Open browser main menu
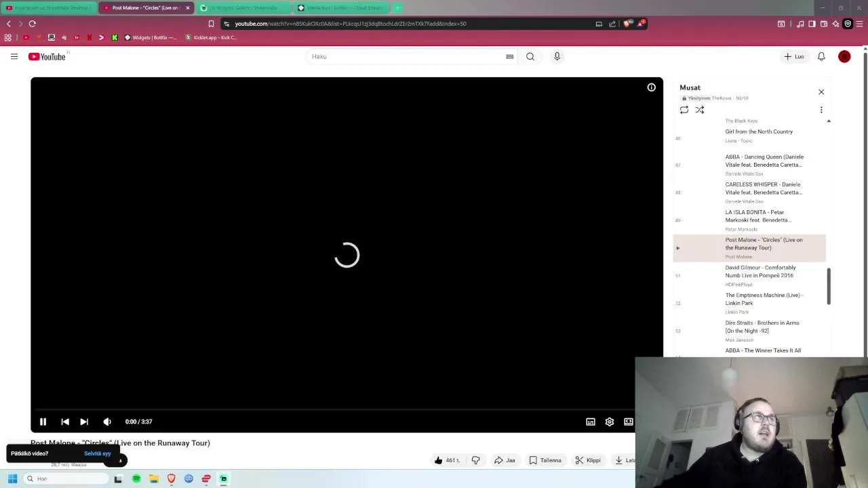The width and height of the screenshot is (868, 488). click(859, 24)
